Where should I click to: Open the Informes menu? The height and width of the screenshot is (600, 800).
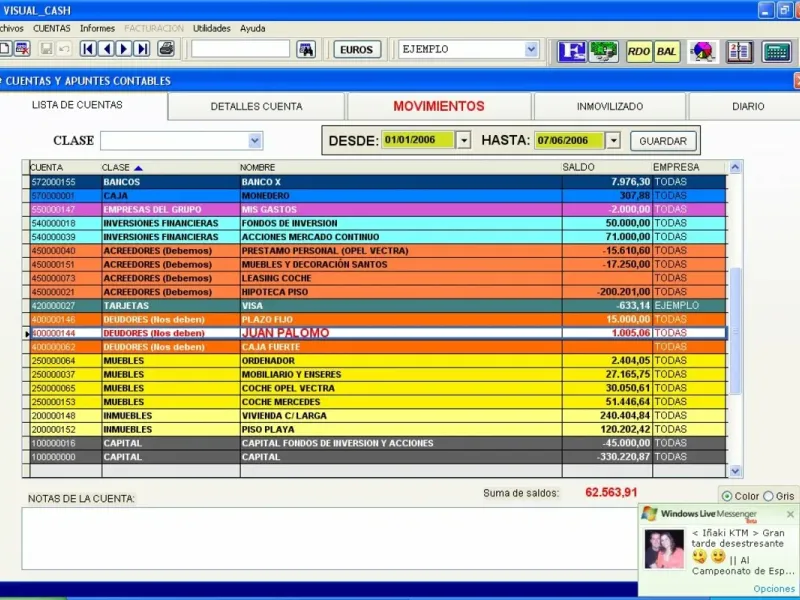coord(97,29)
